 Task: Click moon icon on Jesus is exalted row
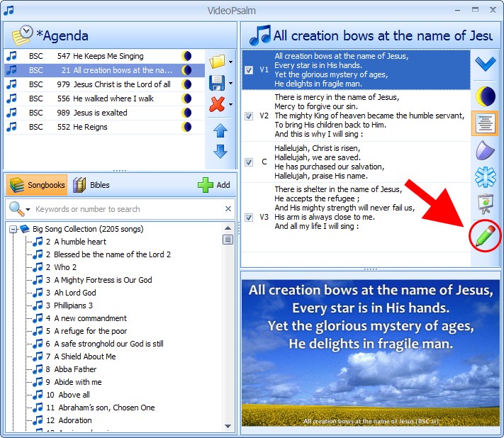click(x=186, y=113)
